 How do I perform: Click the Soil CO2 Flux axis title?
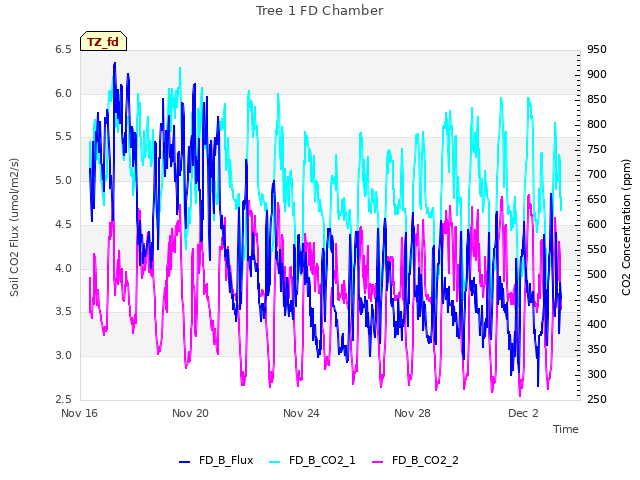click(x=14, y=227)
